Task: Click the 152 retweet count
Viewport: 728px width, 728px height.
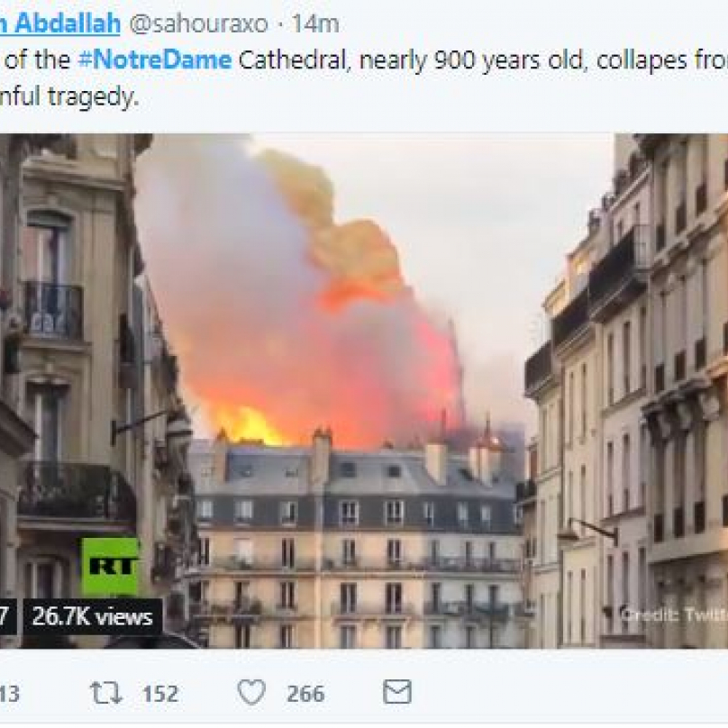Action: [x=160, y=694]
